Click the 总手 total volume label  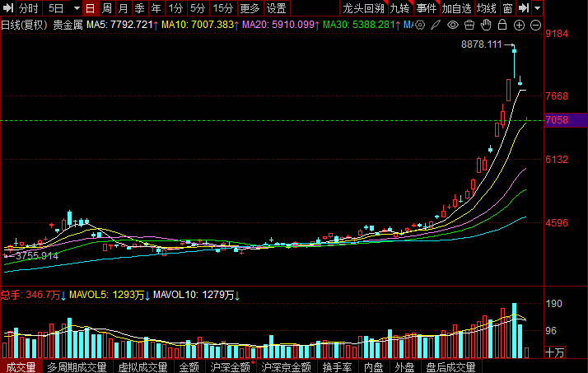(33, 295)
